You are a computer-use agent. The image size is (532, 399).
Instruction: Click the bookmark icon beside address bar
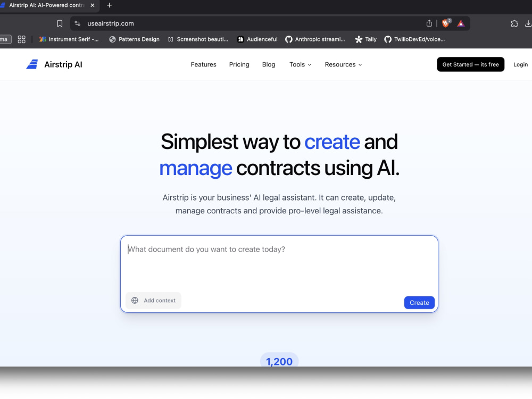pos(60,23)
